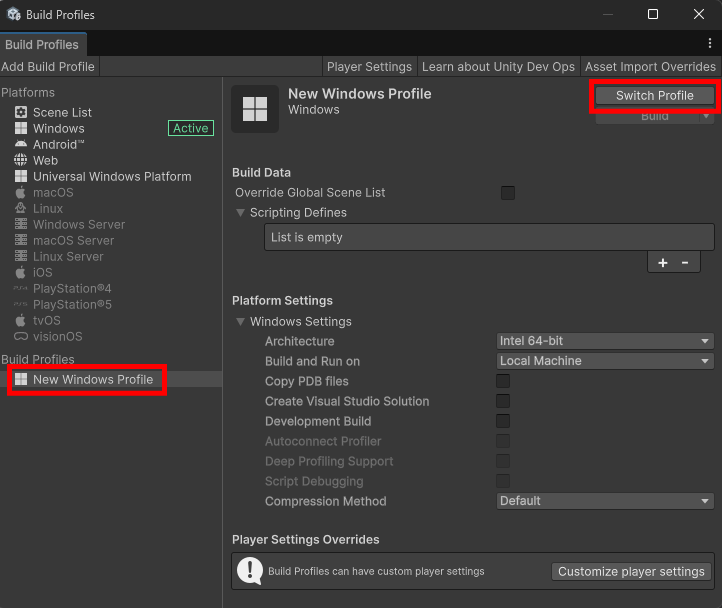This screenshot has height=608, width=722.
Task: Collapse the Scripting Defines foldout
Action: (x=240, y=212)
